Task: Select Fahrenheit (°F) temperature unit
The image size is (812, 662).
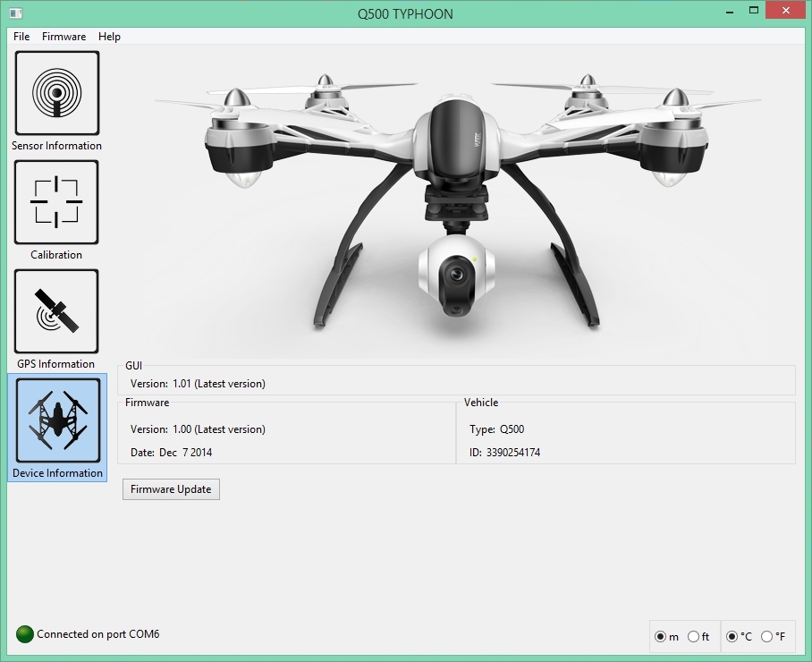Action: coord(767,637)
